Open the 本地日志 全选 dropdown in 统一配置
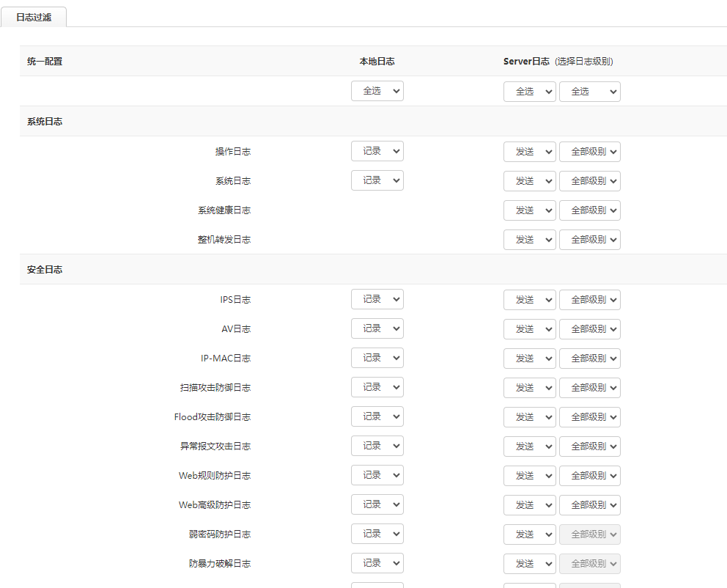 pyautogui.click(x=377, y=91)
